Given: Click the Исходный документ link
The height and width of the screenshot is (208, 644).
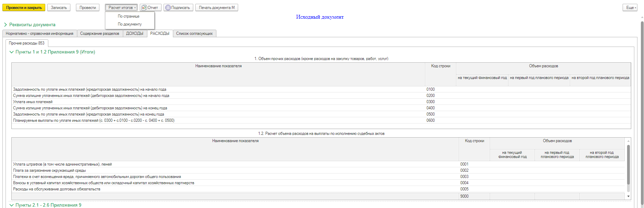Looking at the screenshot, I should tap(320, 17).
